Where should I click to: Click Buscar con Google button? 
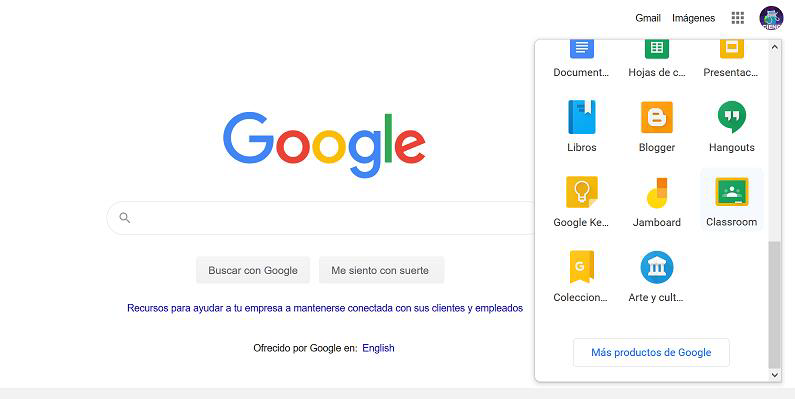253,270
